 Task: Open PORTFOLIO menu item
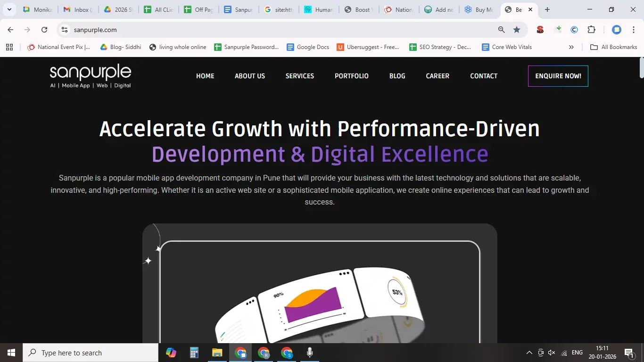pyautogui.click(x=352, y=76)
